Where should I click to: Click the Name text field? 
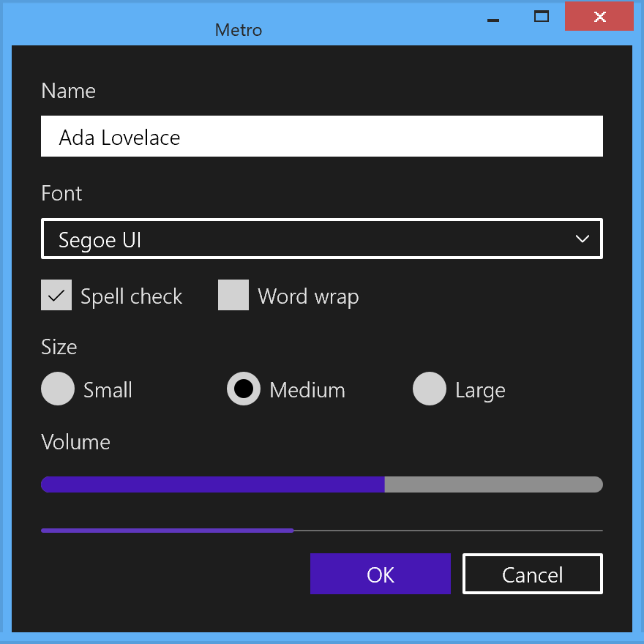(322, 136)
